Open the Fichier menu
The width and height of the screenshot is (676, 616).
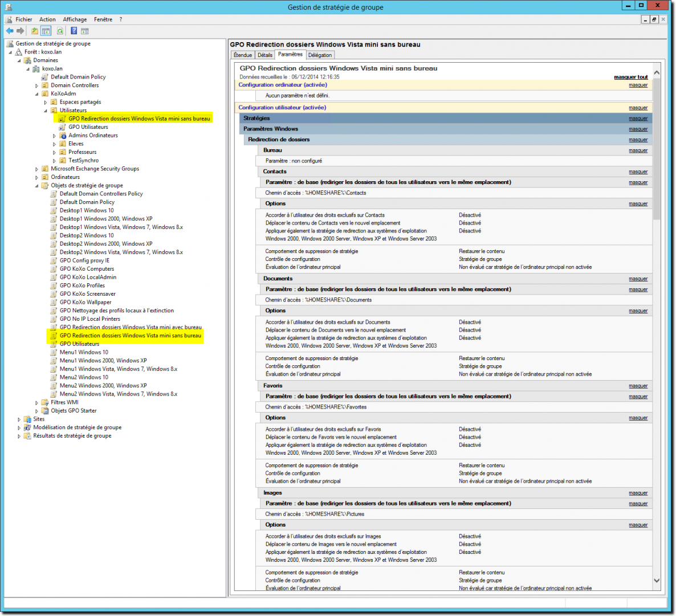click(24, 19)
